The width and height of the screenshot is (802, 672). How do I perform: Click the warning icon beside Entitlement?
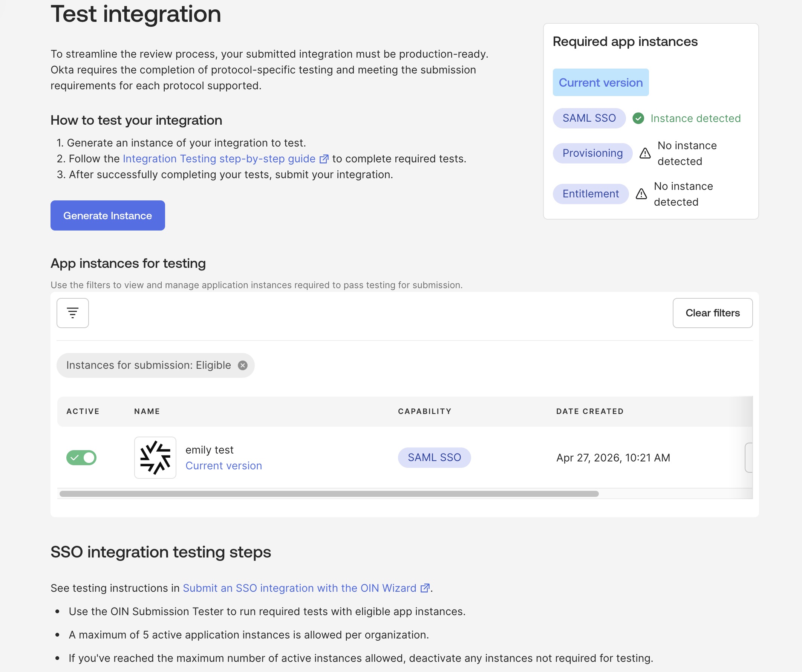point(641,194)
